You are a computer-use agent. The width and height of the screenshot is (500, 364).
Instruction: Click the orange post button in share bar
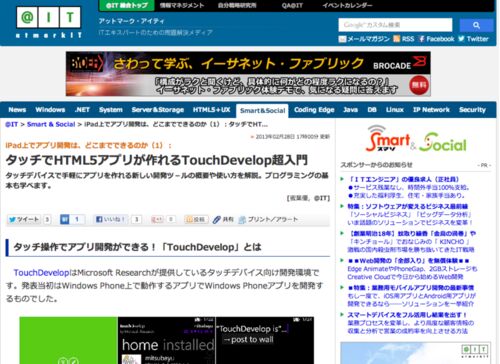click(x=196, y=219)
